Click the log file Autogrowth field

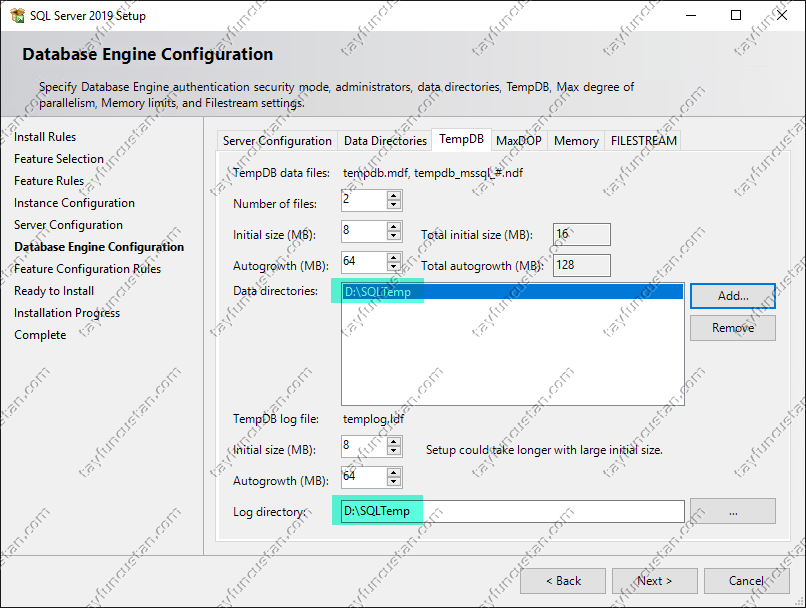[x=364, y=477]
